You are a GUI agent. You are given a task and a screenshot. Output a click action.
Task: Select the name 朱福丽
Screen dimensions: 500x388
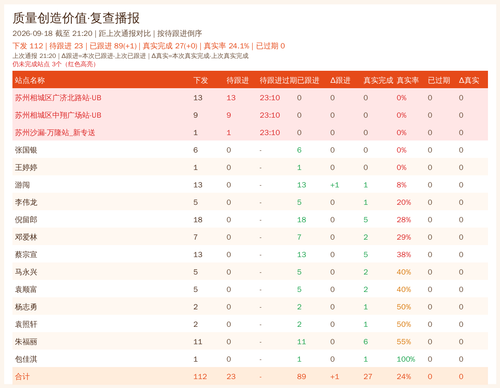[26, 342]
